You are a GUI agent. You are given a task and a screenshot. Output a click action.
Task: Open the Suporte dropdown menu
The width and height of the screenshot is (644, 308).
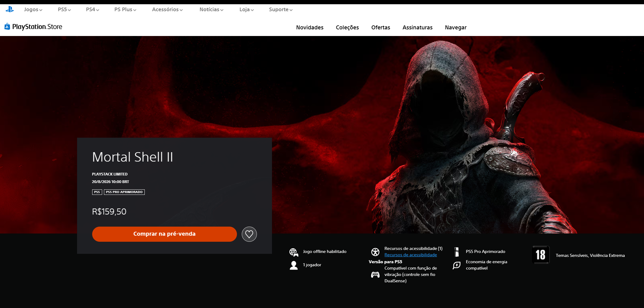point(281,9)
